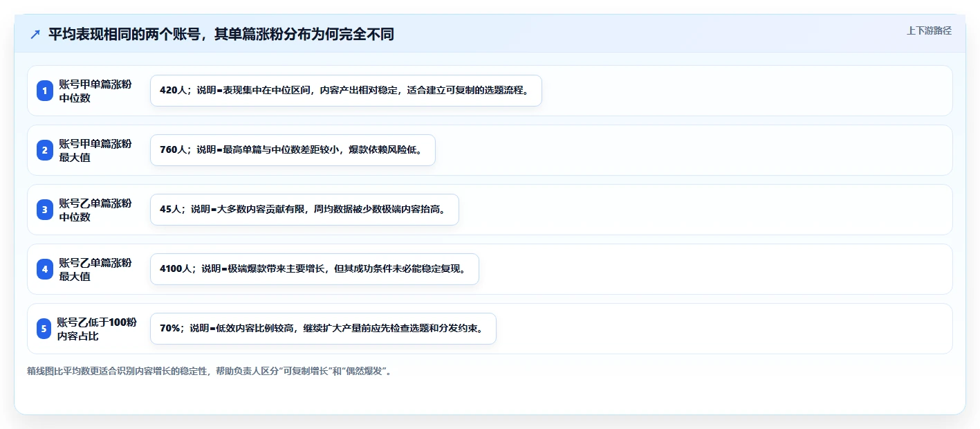
Task: Select label 账号甲单篇涨粉最大值
Action: click(x=95, y=150)
